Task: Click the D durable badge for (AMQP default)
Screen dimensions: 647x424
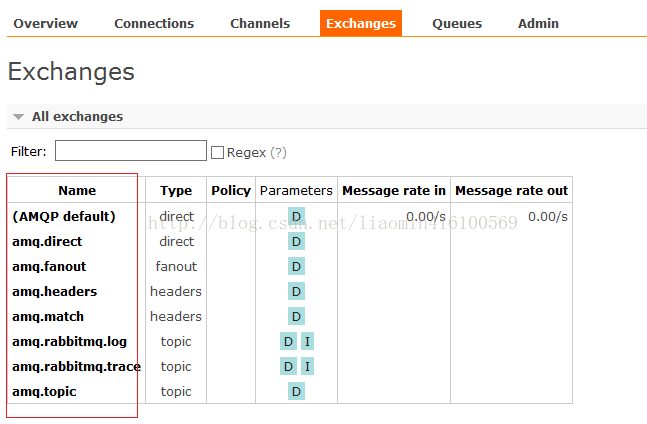Action: tap(296, 216)
